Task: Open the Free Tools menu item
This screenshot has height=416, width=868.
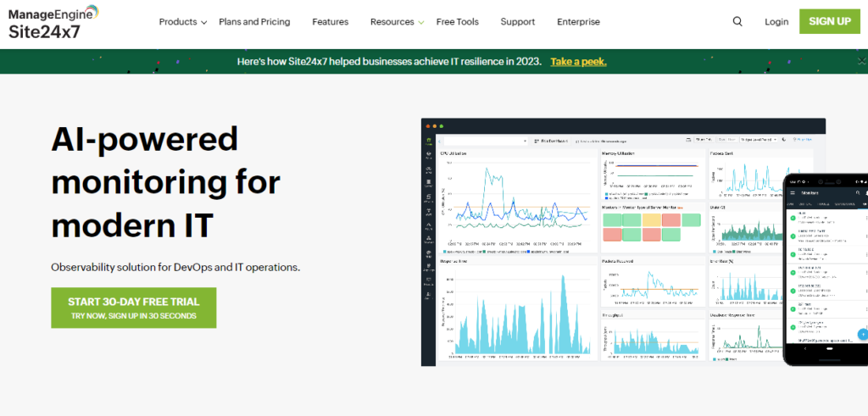Action: tap(457, 22)
